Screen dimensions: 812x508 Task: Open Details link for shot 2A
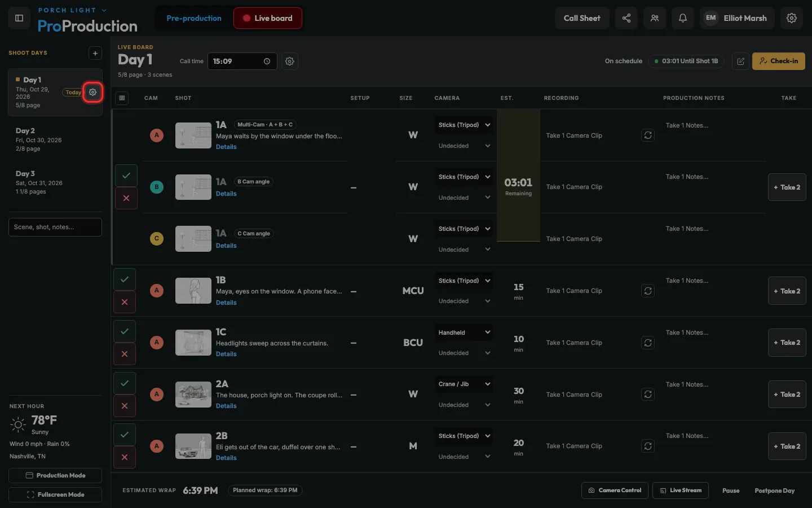tap(226, 406)
